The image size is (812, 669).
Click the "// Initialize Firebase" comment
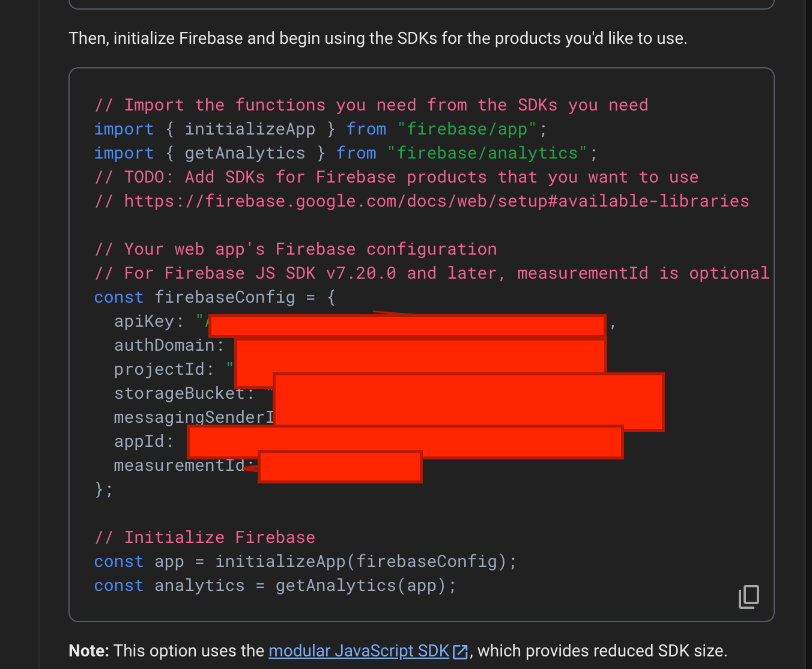point(205,537)
